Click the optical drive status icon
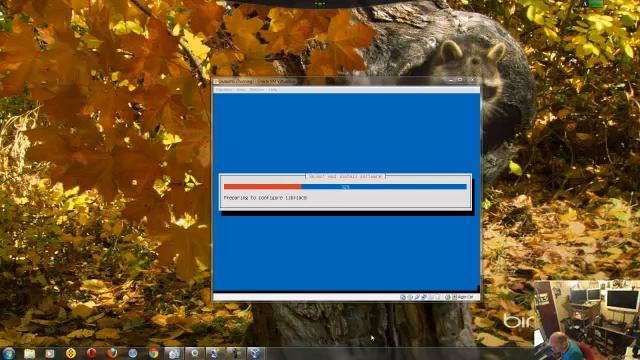Screen dimensions: 640x360 point(411,297)
